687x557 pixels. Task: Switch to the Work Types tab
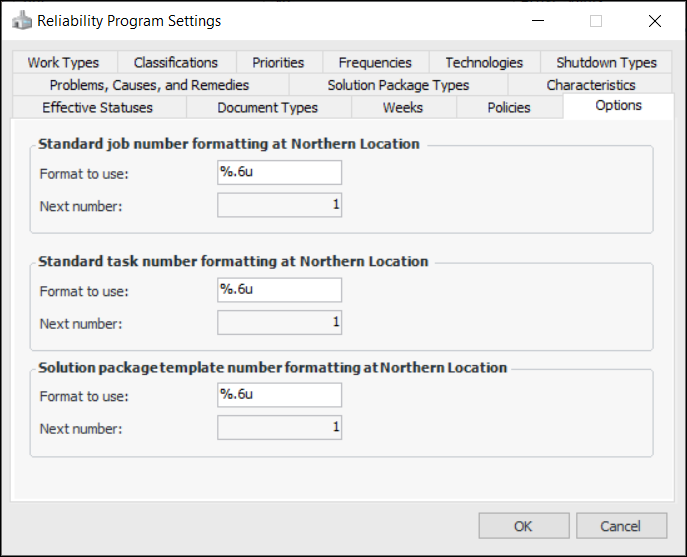coord(63,63)
